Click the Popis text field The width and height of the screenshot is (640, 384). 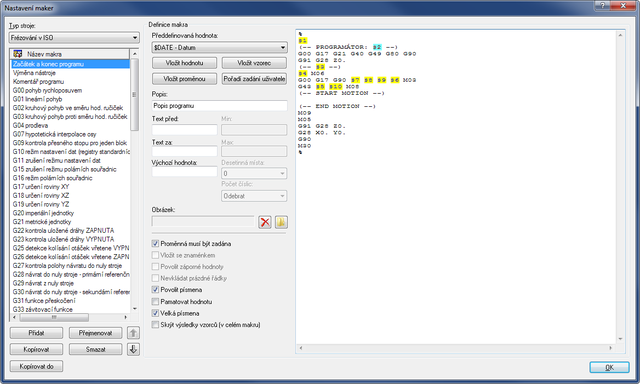pyautogui.click(x=220, y=106)
